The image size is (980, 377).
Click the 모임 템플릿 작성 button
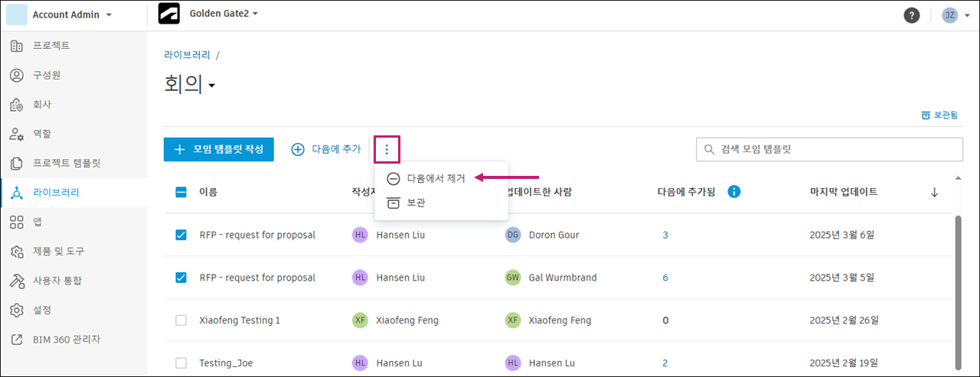pyautogui.click(x=218, y=150)
